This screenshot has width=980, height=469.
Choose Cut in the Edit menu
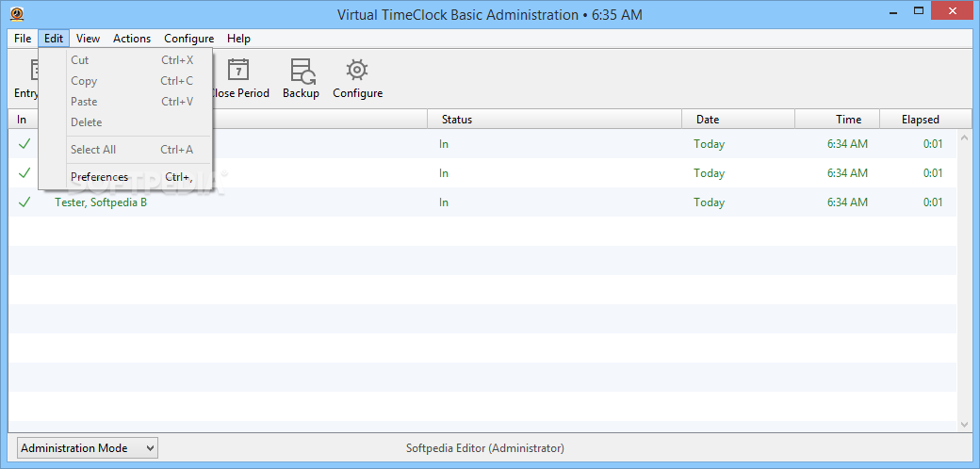tap(125, 60)
